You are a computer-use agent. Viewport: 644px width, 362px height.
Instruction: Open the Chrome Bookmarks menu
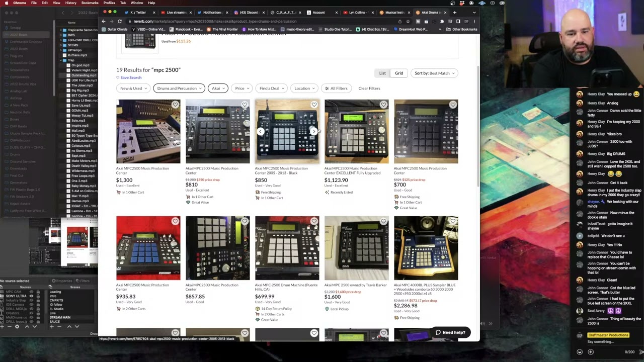pyautogui.click(x=90, y=3)
